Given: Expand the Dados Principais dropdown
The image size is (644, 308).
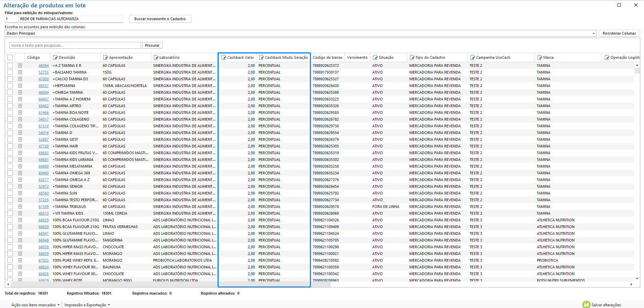Looking at the screenshot, I should (593, 33).
